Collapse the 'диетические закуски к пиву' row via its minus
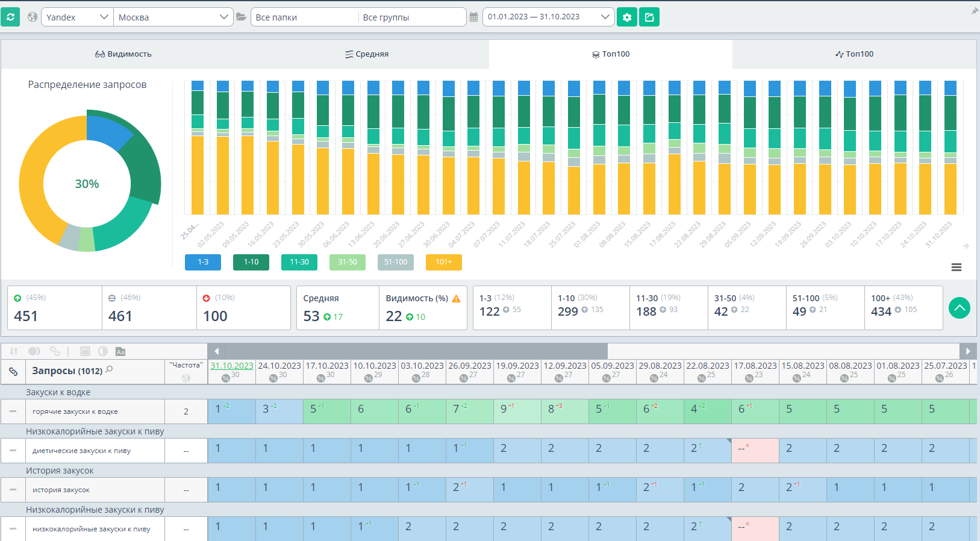Viewport: 980px width, 541px height. pyautogui.click(x=13, y=451)
